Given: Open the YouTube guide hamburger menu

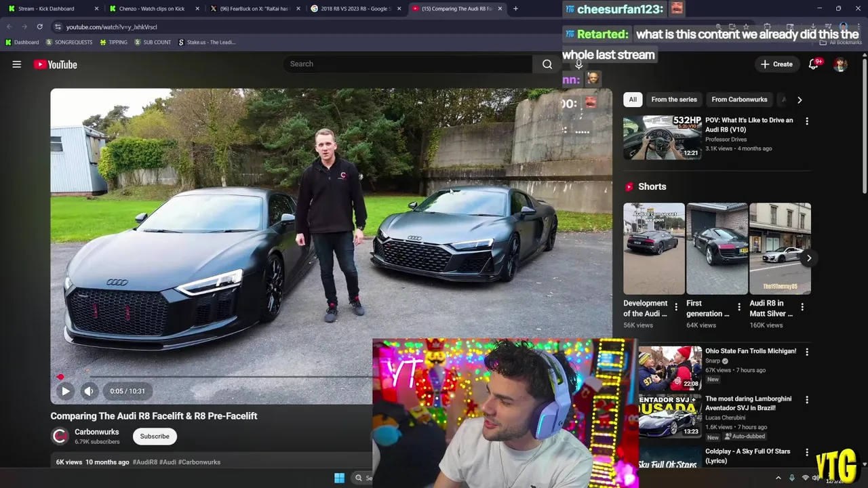Looking at the screenshot, I should 17,64.
